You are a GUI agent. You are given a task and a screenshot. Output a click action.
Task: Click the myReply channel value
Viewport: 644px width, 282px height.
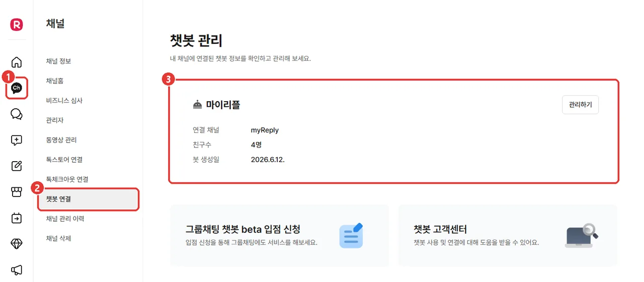(265, 130)
